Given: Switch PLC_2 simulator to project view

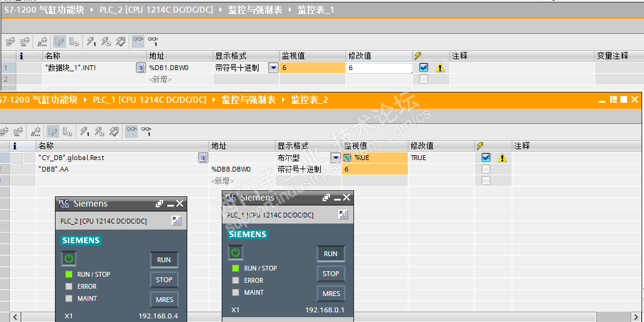Looking at the screenshot, I should tap(176, 221).
